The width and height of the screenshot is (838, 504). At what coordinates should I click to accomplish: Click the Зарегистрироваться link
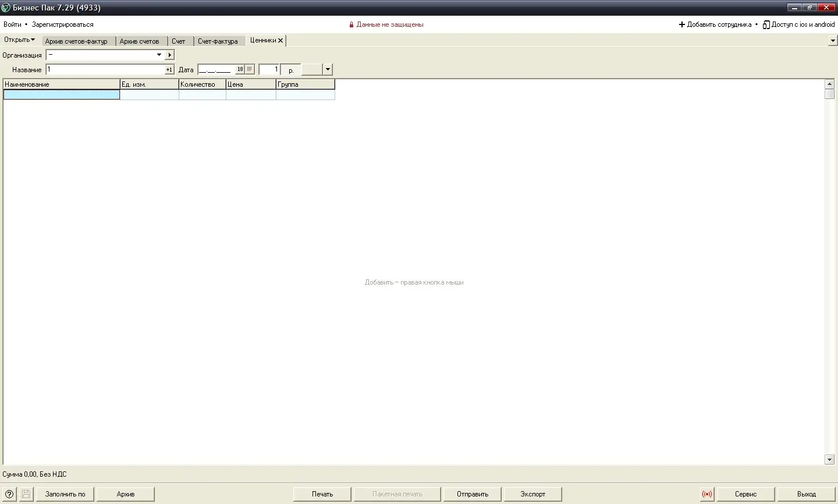63,24
